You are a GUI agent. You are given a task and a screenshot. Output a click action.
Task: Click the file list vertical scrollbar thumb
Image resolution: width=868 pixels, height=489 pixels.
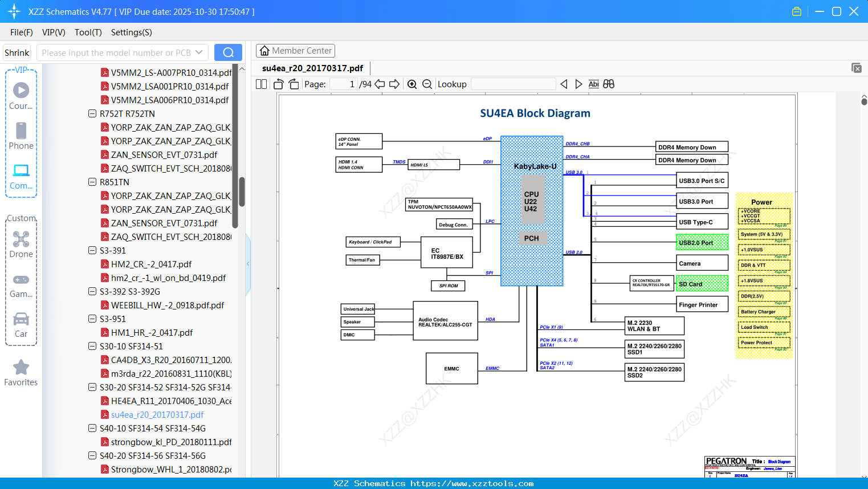242,191
